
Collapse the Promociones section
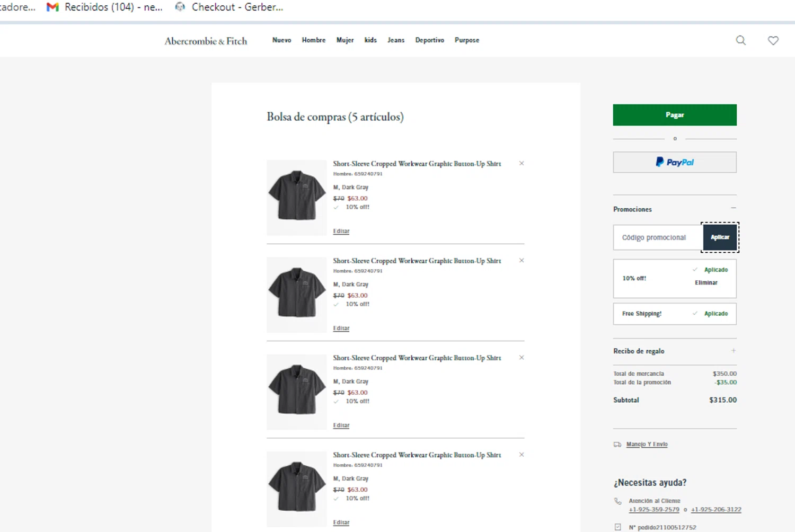click(734, 208)
